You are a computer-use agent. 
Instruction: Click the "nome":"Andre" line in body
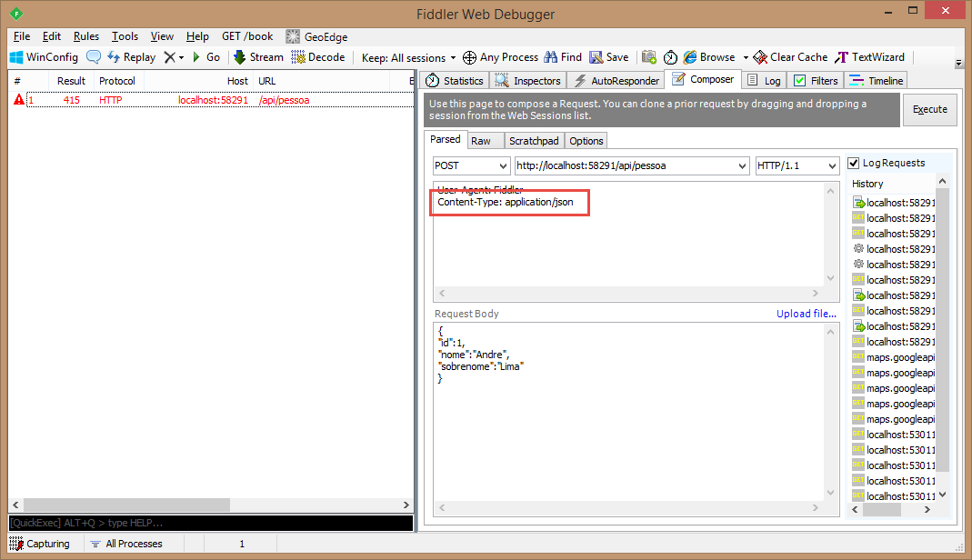[474, 355]
